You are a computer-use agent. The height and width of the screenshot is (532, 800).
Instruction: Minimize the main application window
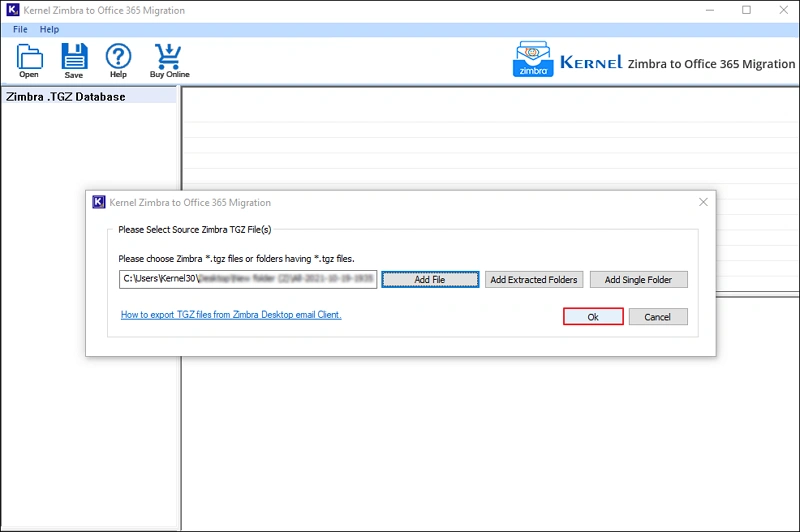click(710, 10)
